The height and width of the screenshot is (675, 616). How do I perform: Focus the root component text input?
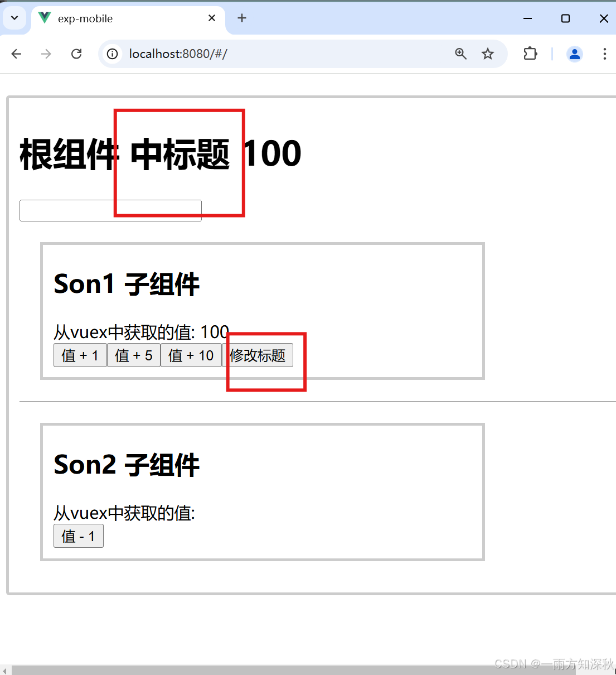110,210
